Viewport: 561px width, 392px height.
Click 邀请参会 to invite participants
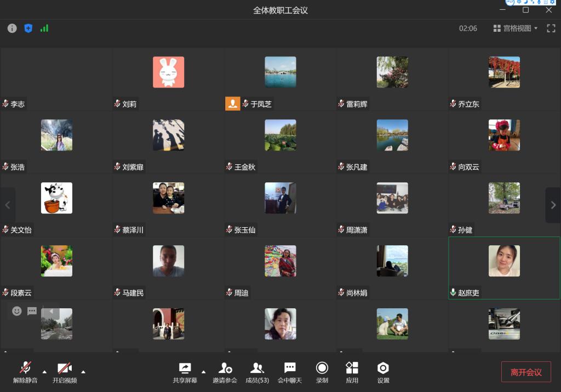click(x=225, y=372)
